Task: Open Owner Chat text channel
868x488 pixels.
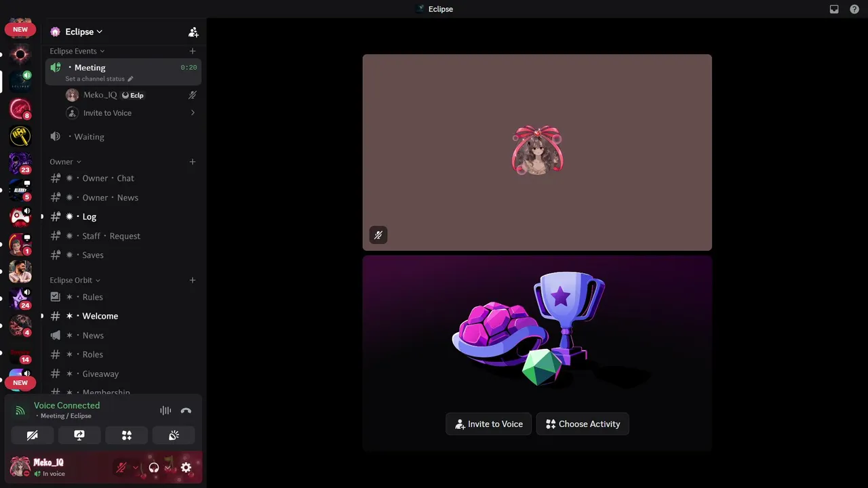Action: [123, 178]
